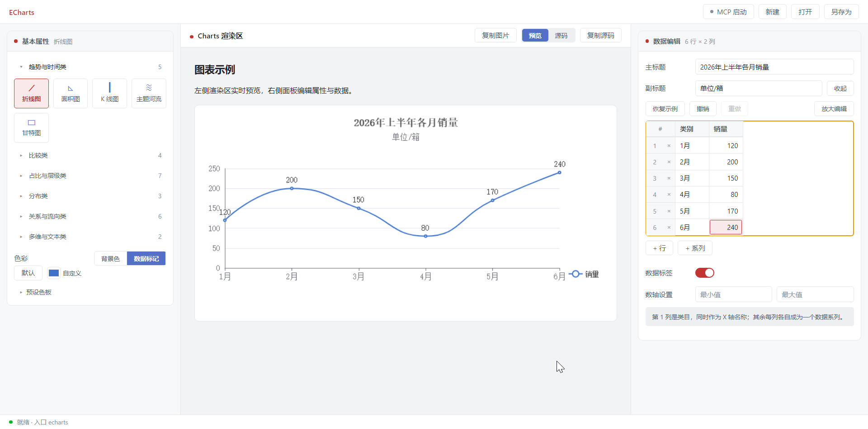Select the 折线图 line chart type
This screenshot has width=868, height=429.
click(x=31, y=93)
